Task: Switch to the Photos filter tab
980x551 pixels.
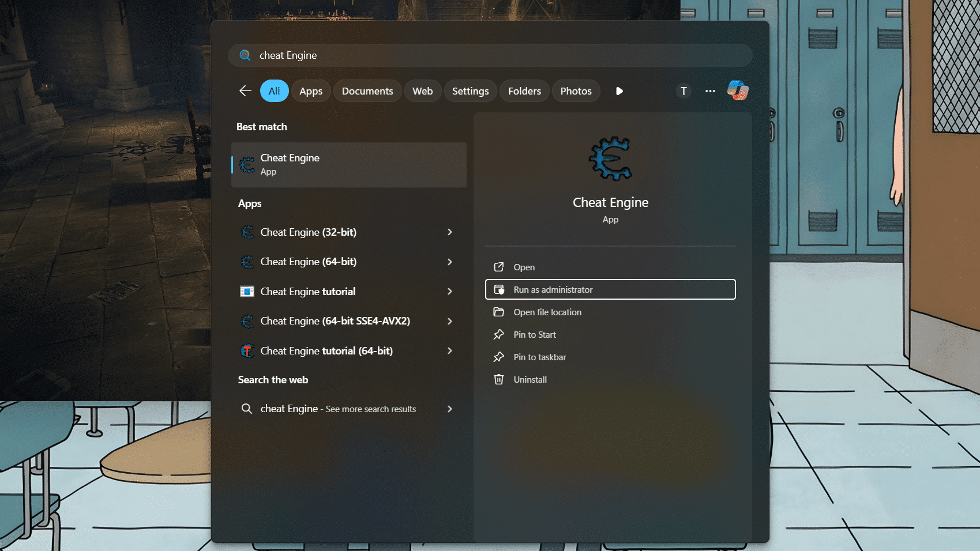Action: pos(576,91)
